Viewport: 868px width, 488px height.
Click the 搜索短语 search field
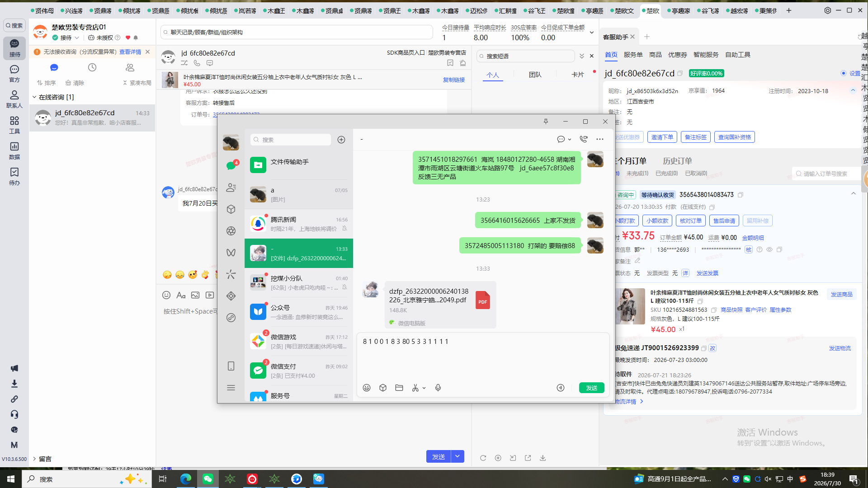526,56
